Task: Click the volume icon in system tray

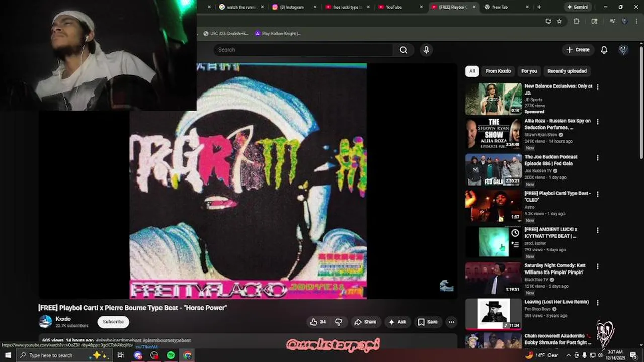Action: tap(600, 355)
